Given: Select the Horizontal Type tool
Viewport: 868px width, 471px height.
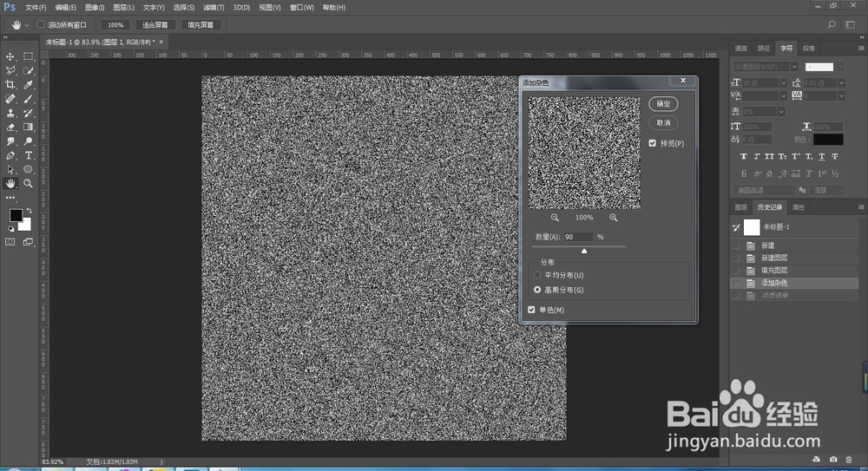Looking at the screenshot, I should [28, 155].
